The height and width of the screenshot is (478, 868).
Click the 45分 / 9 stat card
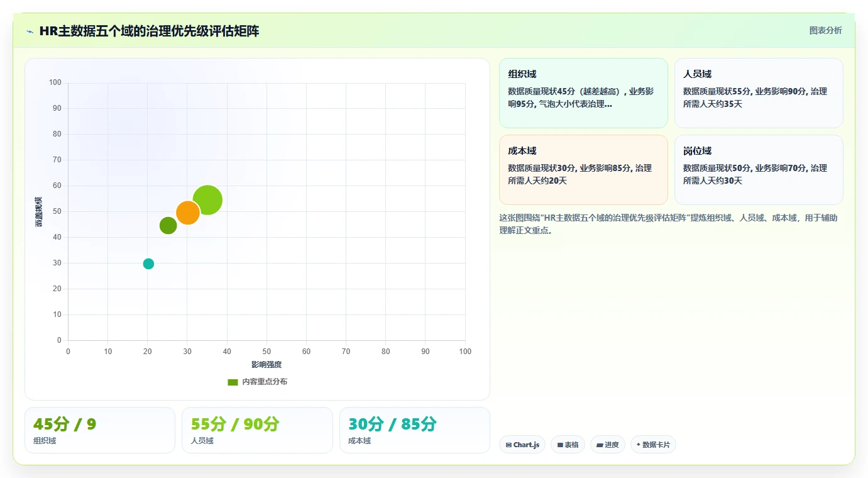(100, 430)
